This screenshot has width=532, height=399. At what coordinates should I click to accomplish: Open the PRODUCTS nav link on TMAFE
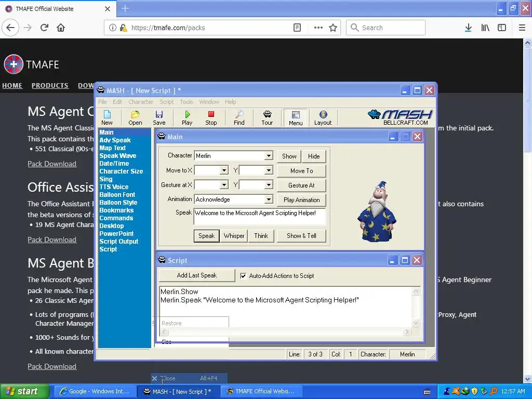pos(50,86)
